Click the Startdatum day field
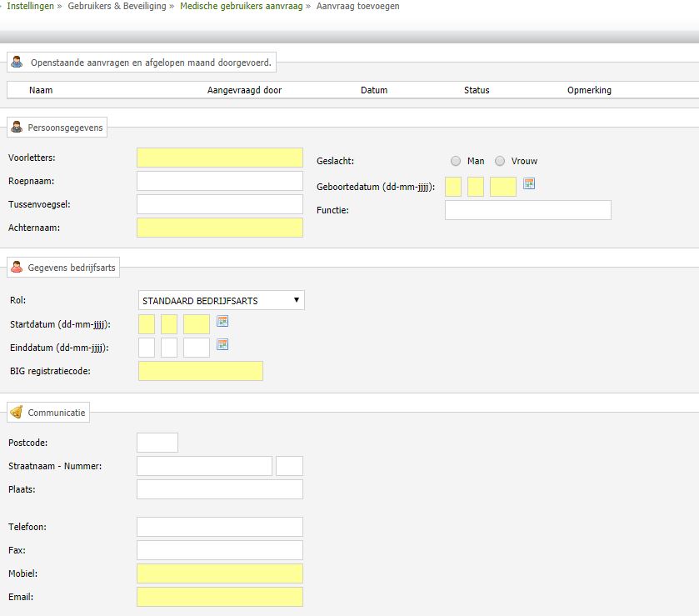The height and width of the screenshot is (616, 699). (147, 324)
